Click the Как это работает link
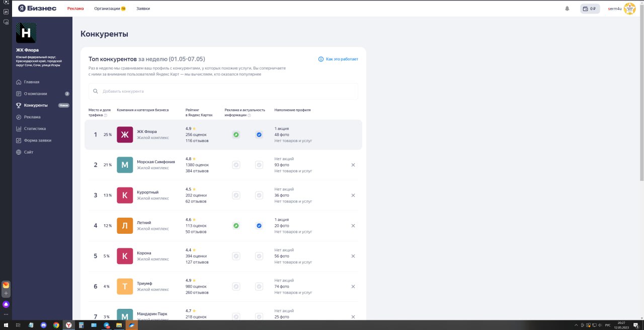This screenshot has width=644, height=330. [x=342, y=59]
